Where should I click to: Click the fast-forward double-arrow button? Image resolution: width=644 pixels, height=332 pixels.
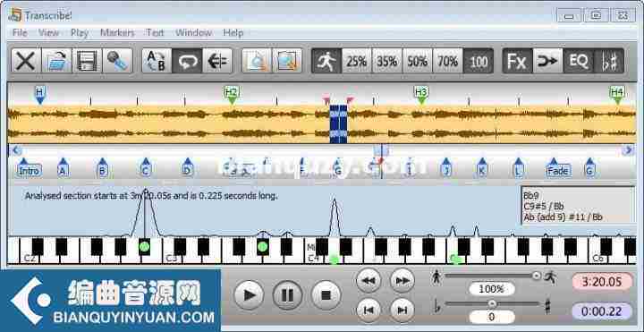click(x=402, y=281)
